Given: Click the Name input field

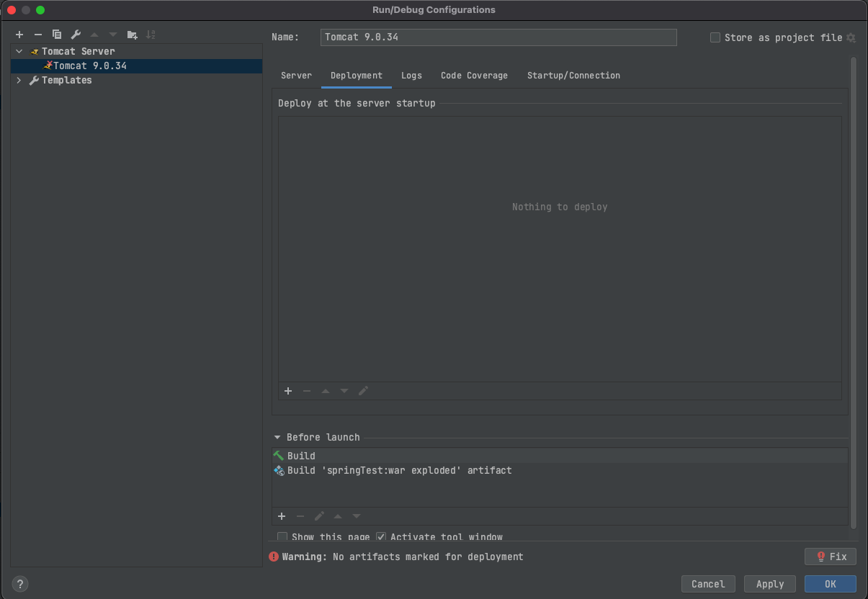Looking at the screenshot, I should (x=498, y=37).
